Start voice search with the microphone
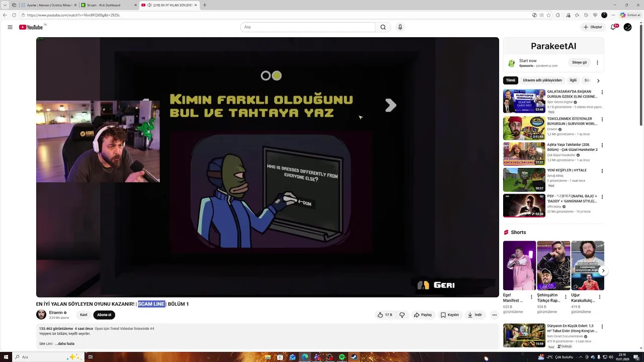The height and width of the screenshot is (362, 644). 400,27
